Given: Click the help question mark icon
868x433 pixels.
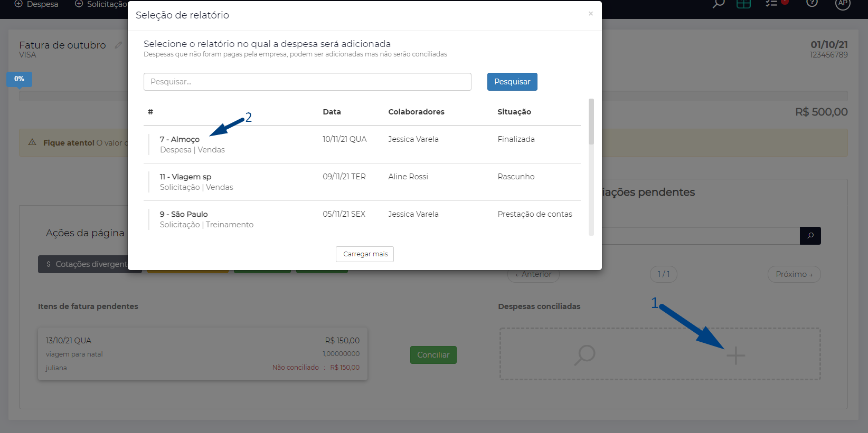Looking at the screenshot, I should coord(812,4).
